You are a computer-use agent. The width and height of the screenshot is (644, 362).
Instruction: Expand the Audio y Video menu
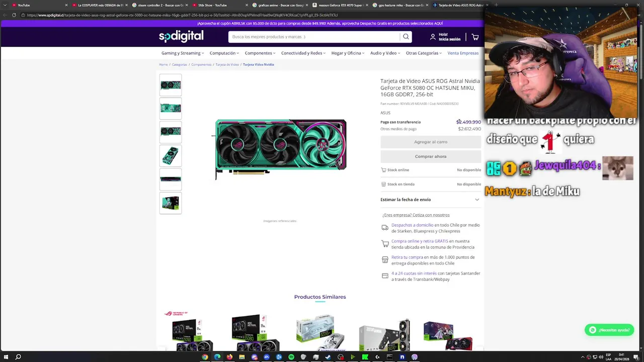[385, 53]
